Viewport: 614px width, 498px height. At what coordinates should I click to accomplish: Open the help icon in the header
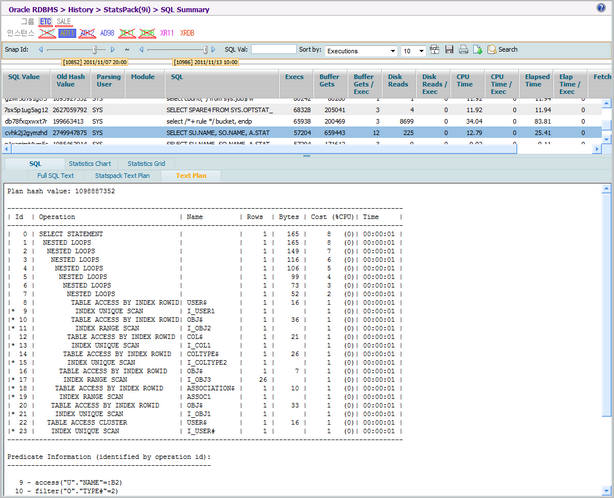coord(601,7)
